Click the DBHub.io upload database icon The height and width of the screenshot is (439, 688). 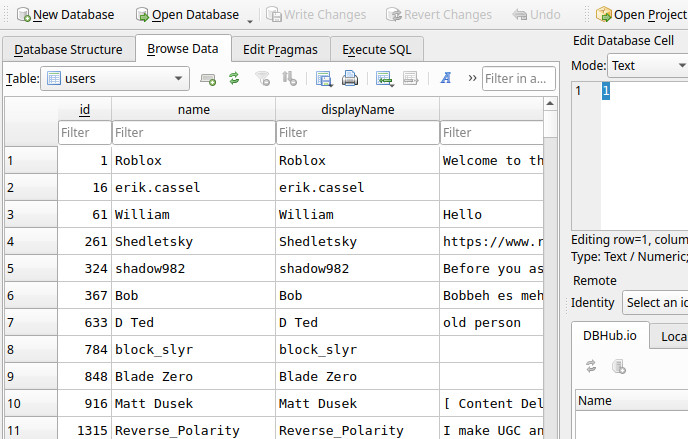pyautogui.click(x=619, y=366)
